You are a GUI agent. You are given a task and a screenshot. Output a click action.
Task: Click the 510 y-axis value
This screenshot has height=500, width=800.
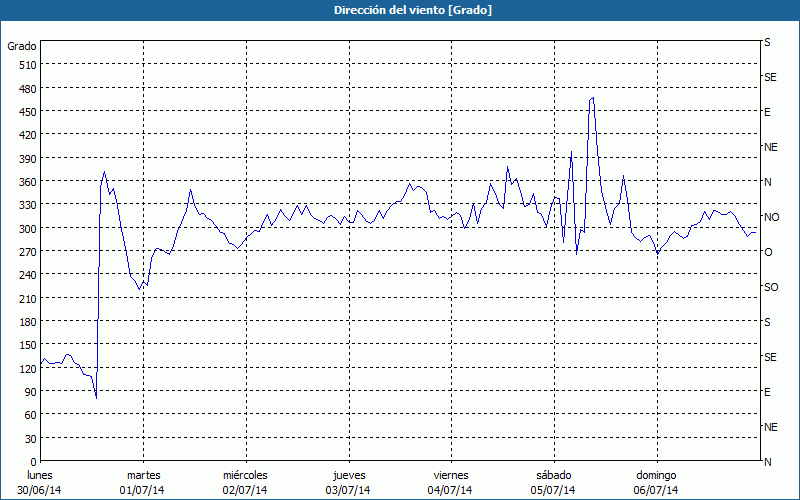(x=27, y=65)
